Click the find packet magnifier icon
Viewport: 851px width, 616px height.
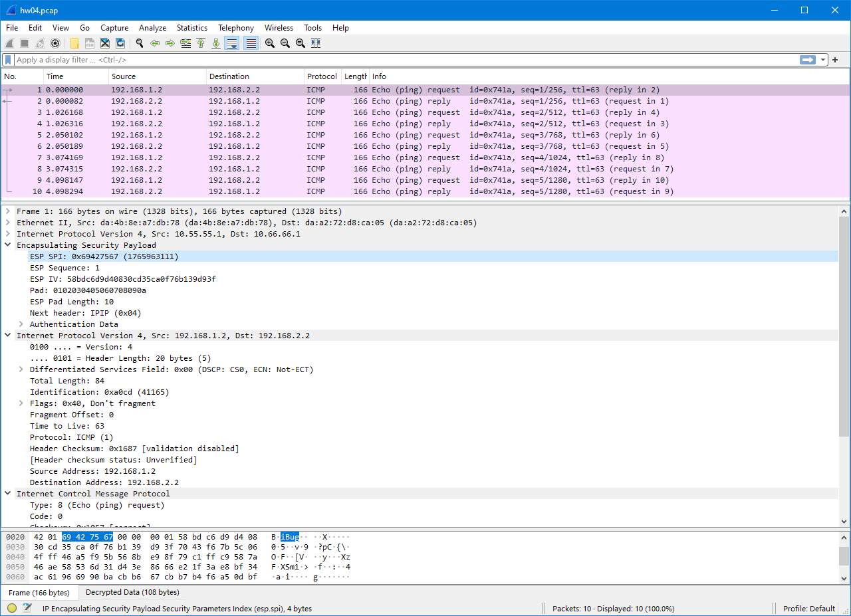[x=140, y=43]
